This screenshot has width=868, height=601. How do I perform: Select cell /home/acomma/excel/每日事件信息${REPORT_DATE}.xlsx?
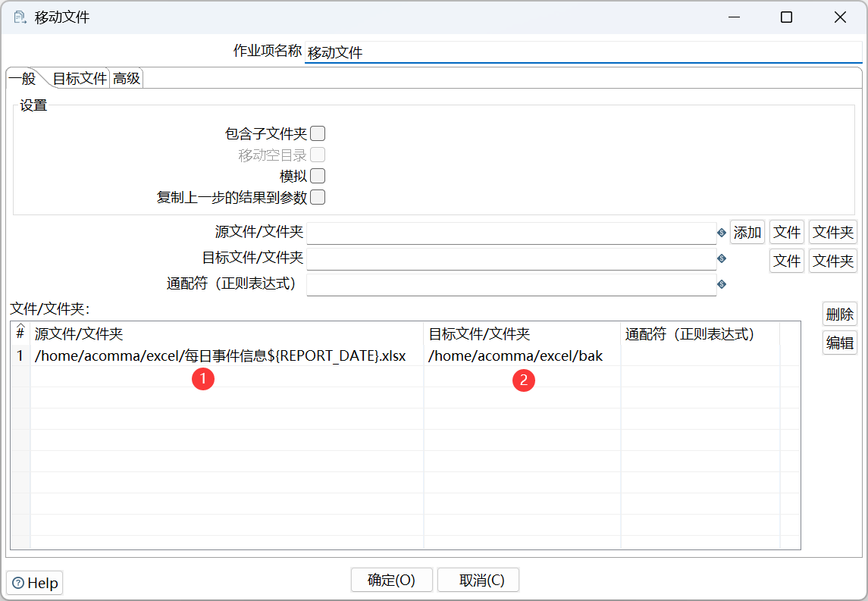click(x=227, y=355)
